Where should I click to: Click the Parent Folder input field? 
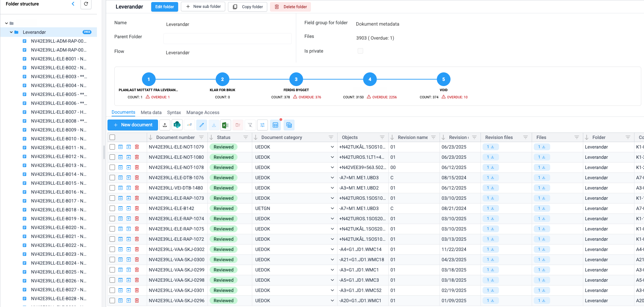click(x=227, y=38)
